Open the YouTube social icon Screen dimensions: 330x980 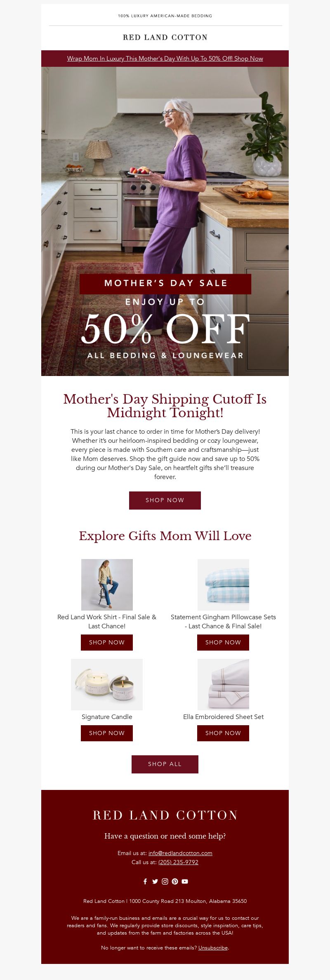click(185, 881)
